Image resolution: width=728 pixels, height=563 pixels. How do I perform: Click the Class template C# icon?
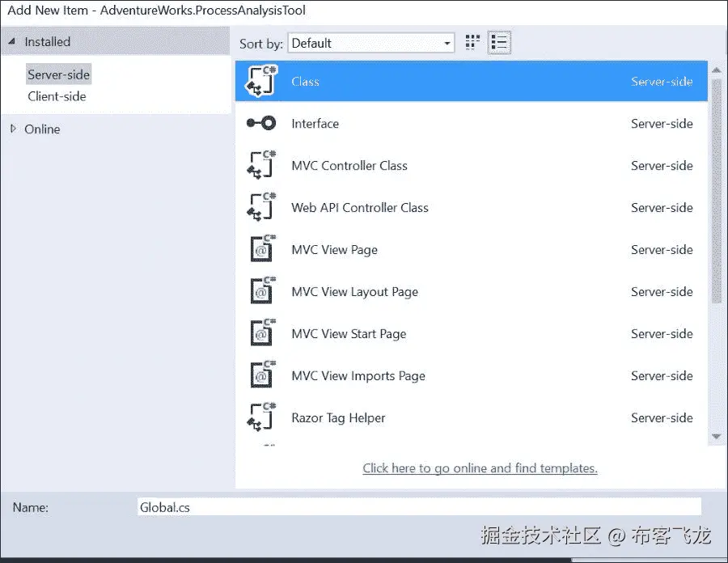coord(260,82)
